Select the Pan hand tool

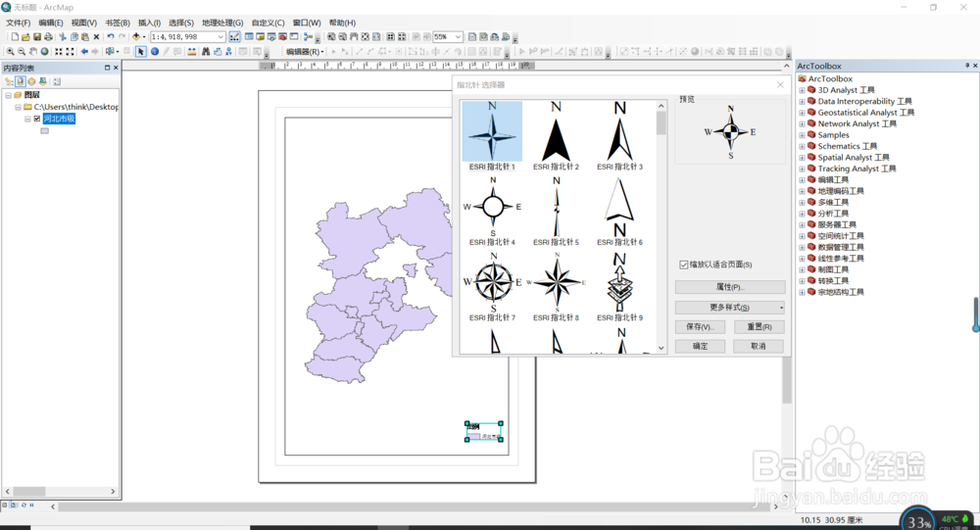tap(33, 52)
